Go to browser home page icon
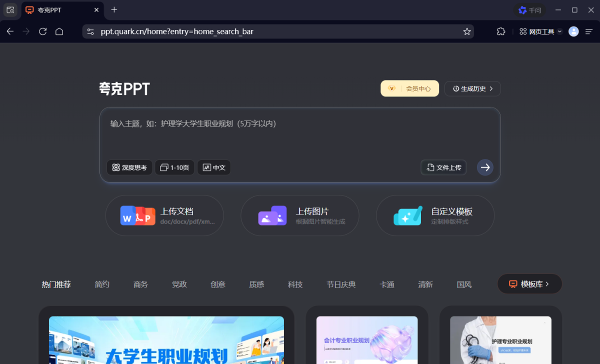This screenshot has height=364, width=600. point(59,31)
